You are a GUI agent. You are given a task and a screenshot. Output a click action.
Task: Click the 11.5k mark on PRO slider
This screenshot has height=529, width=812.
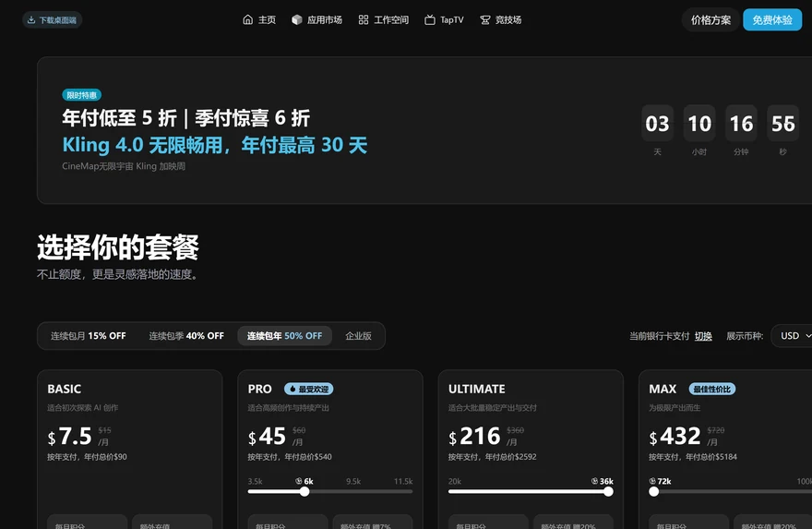coord(403,481)
